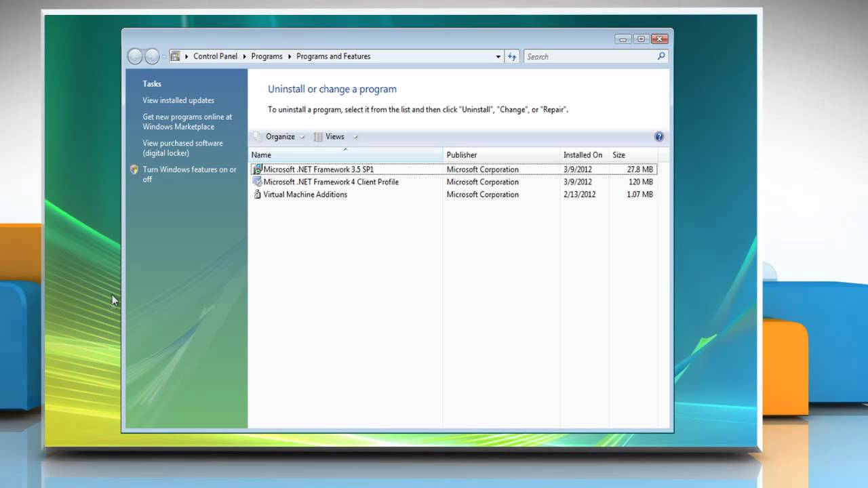Maximize the Programs and Features window
This screenshot has width=868, height=488.
click(x=641, y=39)
